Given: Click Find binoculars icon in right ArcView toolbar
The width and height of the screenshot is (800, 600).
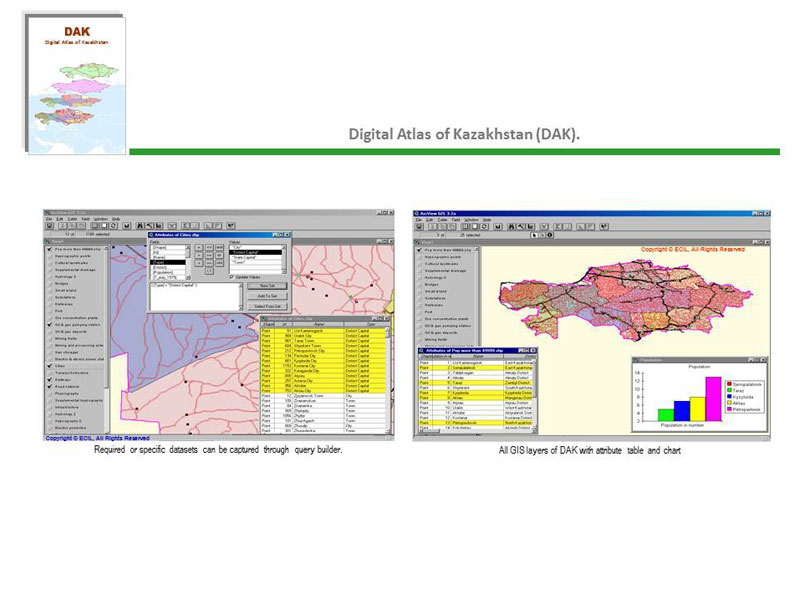Looking at the screenshot, I should pos(511,227).
